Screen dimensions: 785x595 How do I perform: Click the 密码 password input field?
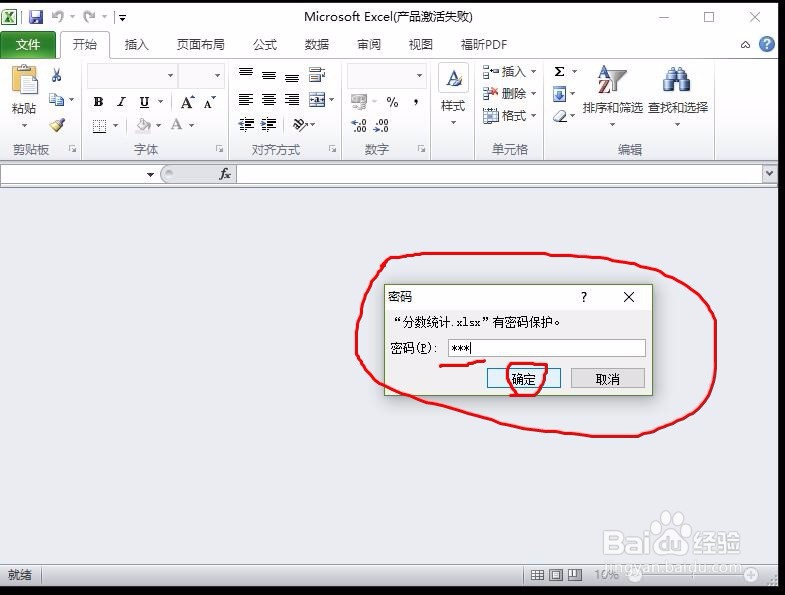point(547,348)
